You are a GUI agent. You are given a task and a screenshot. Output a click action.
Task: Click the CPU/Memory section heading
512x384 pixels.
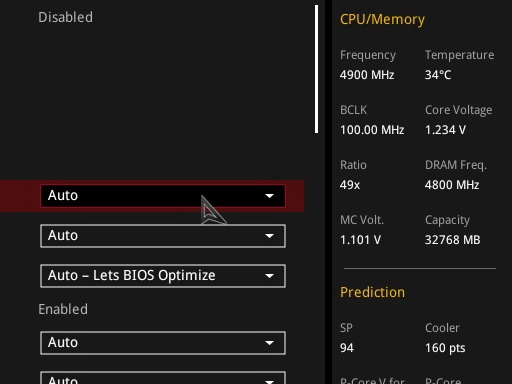coord(382,19)
